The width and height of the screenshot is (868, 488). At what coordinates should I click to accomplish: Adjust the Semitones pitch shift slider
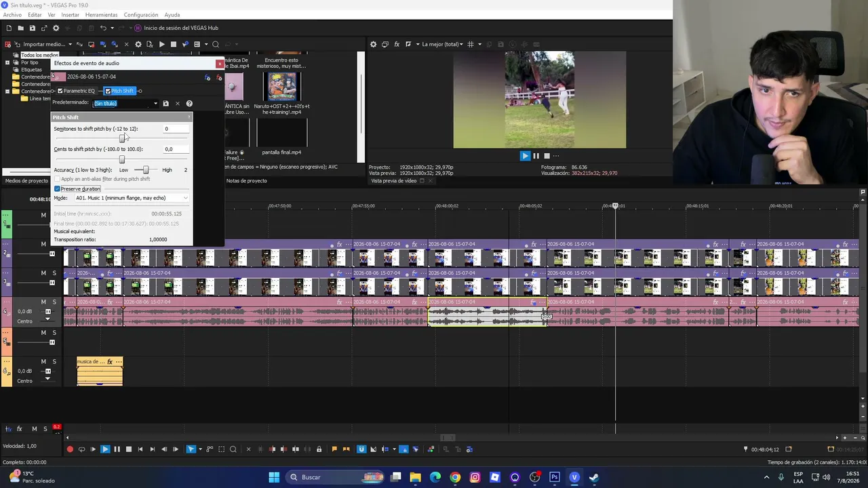122,138
